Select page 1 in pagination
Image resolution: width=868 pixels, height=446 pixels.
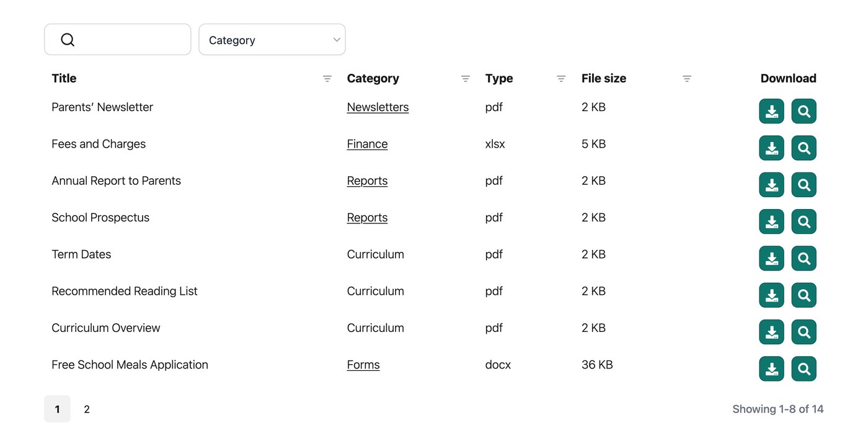pos(57,409)
